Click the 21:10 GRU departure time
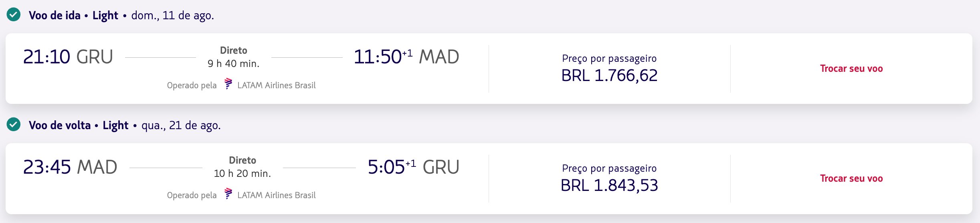Viewport: 980px width, 223px height. (x=68, y=57)
